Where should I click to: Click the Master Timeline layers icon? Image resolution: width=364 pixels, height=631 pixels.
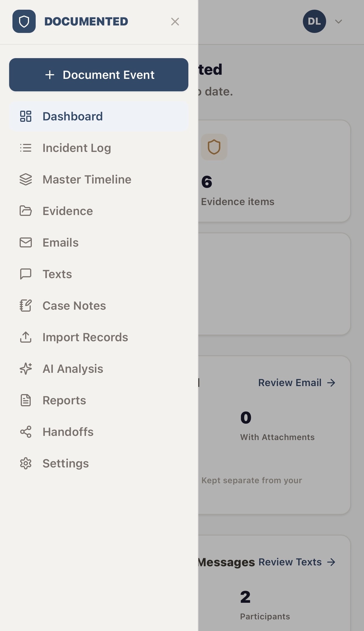click(26, 179)
